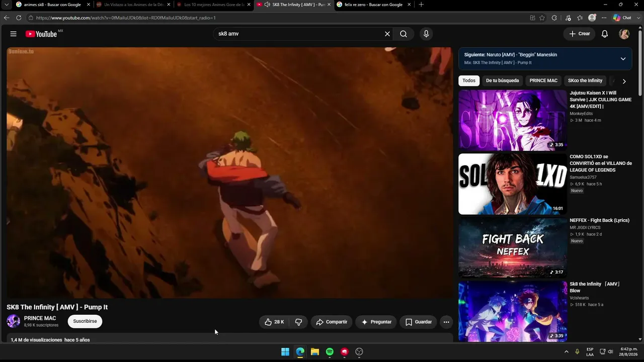Image resolution: width=644 pixels, height=362 pixels.
Task: Open the browser settings and more menu
Action: 604,18
